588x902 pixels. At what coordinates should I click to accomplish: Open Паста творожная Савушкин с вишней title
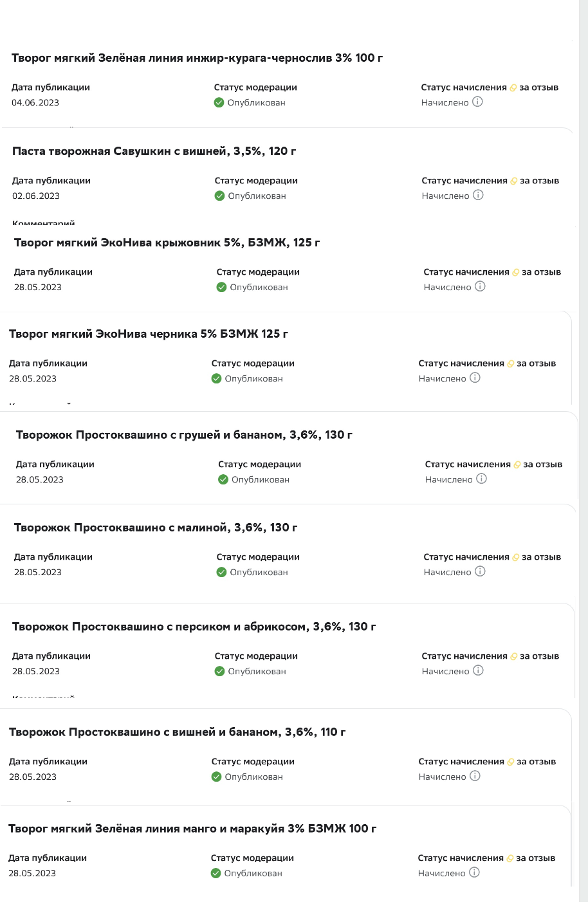click(x=154, y=151)
